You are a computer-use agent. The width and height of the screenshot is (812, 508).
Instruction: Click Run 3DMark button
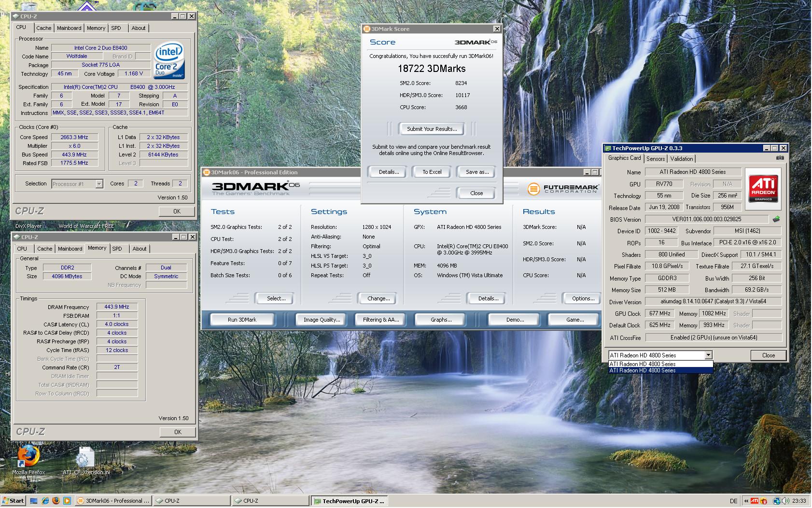click(x=242, y=320)
